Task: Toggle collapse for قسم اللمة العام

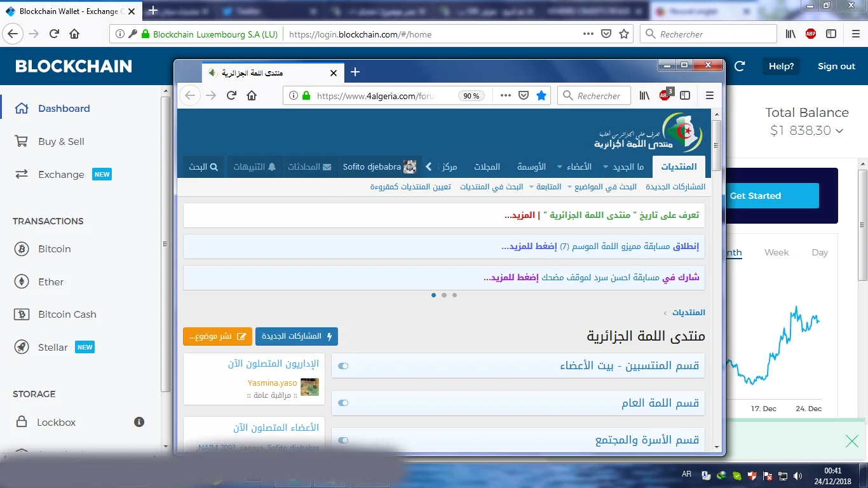Action: (343, 403)
